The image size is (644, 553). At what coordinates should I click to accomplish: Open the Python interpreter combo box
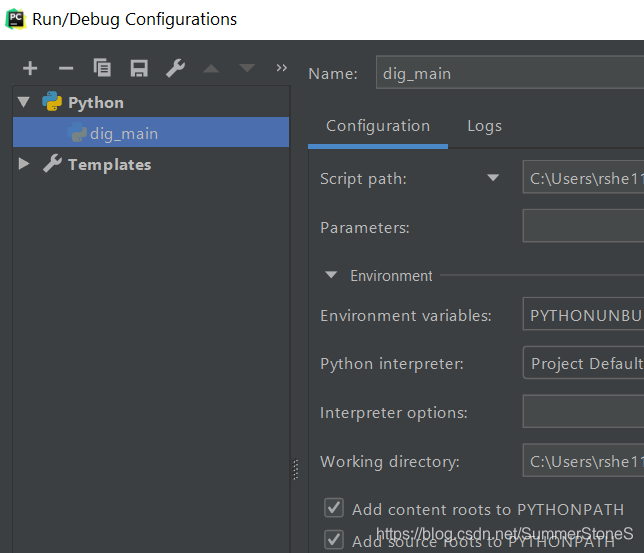(584, 363)
